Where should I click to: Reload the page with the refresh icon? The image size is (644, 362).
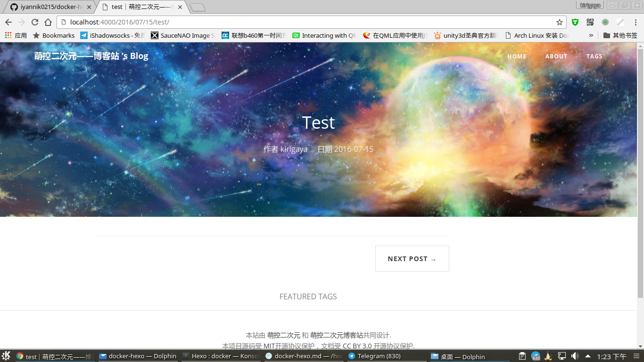pyautogui.click(x=34, y=22)
